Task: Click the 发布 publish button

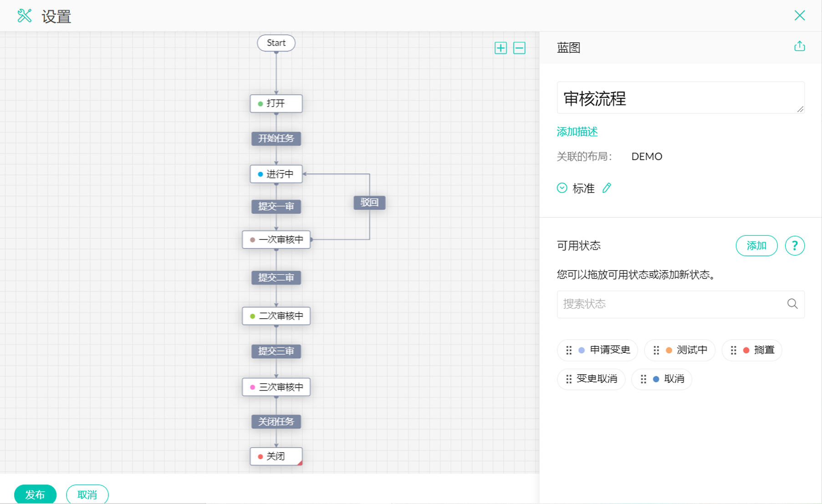Action: pos(35,494)
